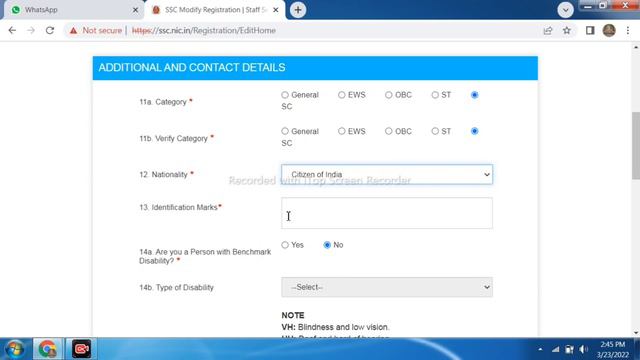The width and height of the screenshot is (640, 360).
Task: Choose No for Benchmark Disability
Action: (327, 245)
